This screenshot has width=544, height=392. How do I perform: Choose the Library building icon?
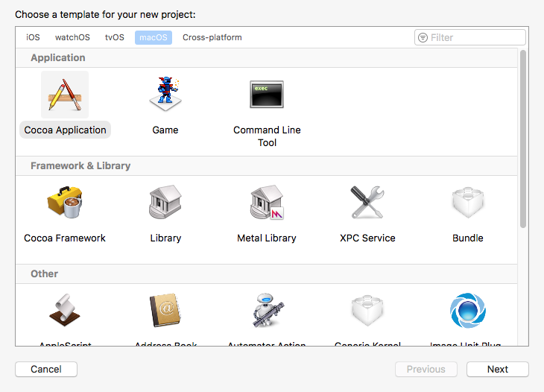[165, 202]
